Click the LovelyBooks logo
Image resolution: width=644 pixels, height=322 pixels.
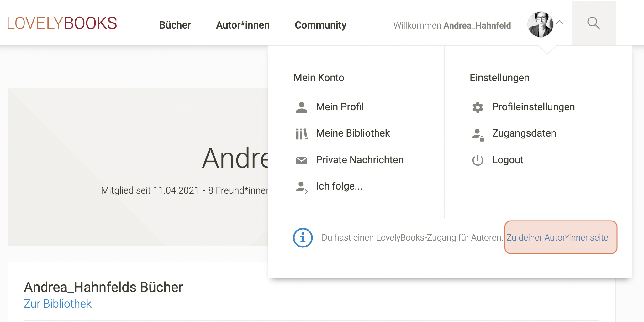click(x=62, y=23)
